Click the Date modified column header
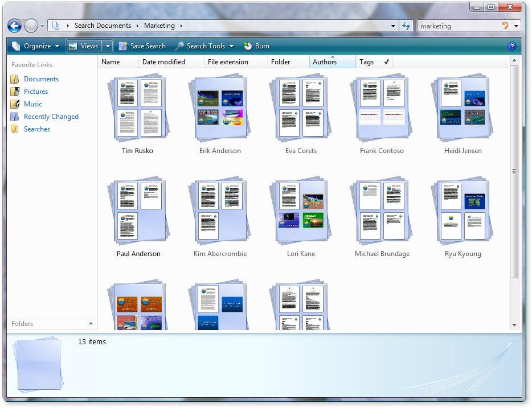The width and height of the screenshot is (532, 408). (x=163, y=62)
